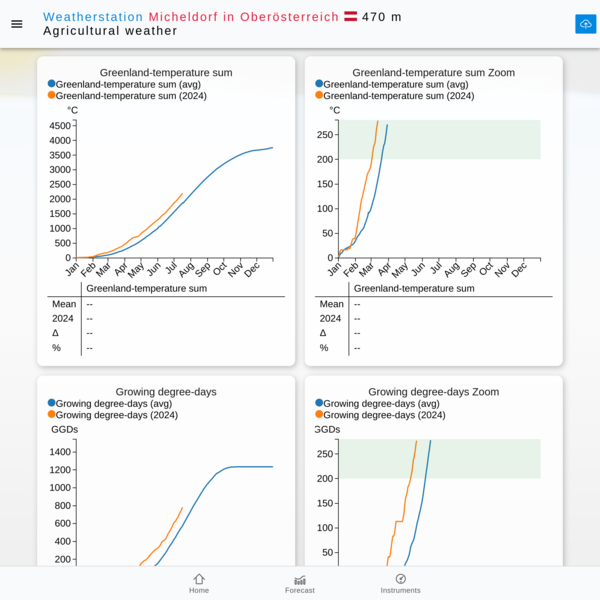Toggle Growing degree-days (avg) legend in first chart
This screenshot has width=600, height=600.
click(x=110, y=403)
